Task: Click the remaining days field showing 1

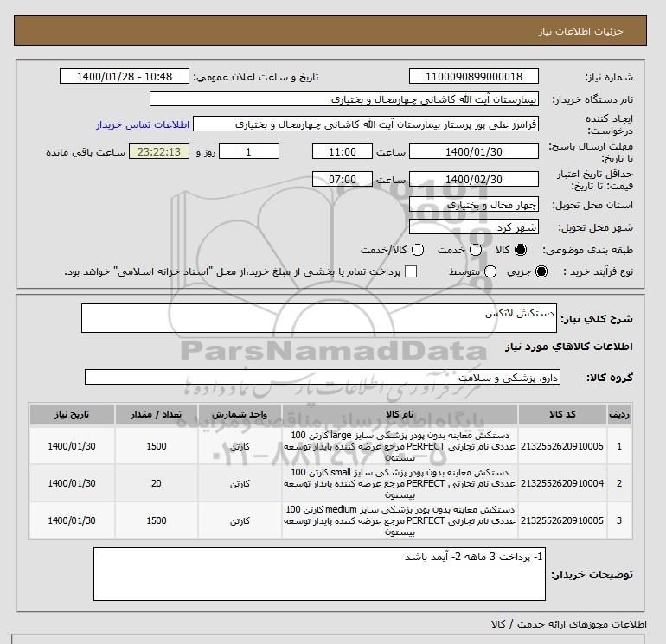Action: point(249,151)
